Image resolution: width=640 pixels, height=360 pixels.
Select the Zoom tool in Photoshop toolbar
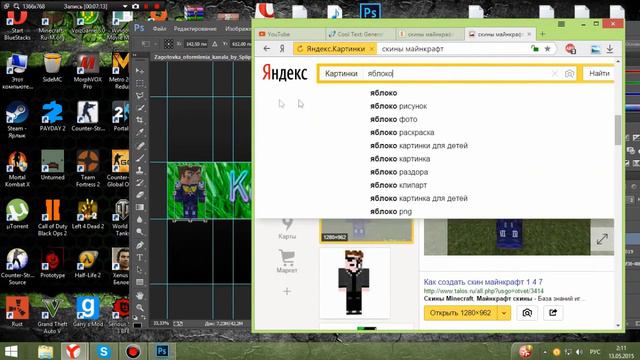(x=140, y=307)
